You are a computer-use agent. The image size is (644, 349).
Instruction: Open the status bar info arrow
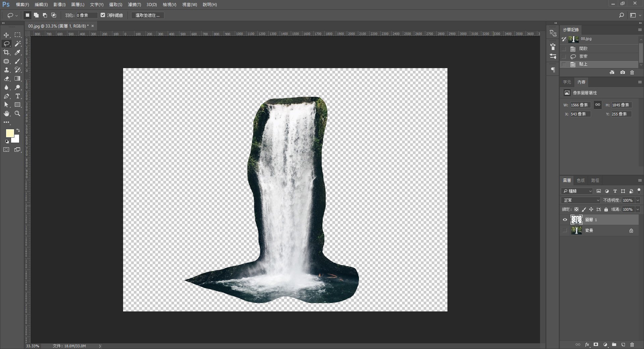click(100, 346)
